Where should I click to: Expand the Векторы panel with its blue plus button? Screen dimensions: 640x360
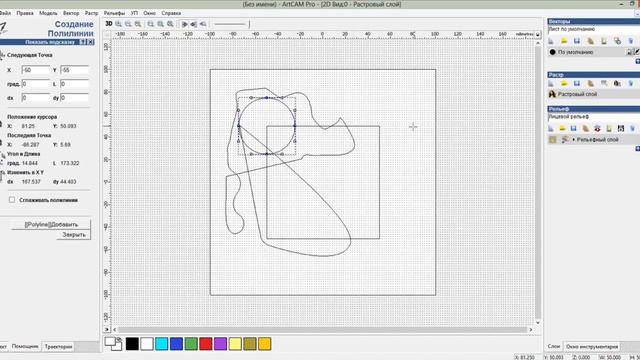coord(638,61)
